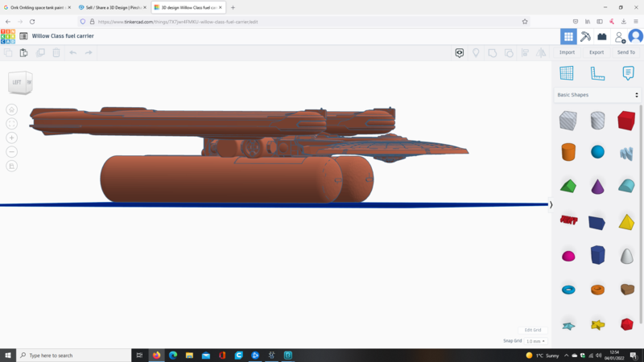Click the Zoom in plus button
The height and width of the screenshot is (362, 644).
11,138
